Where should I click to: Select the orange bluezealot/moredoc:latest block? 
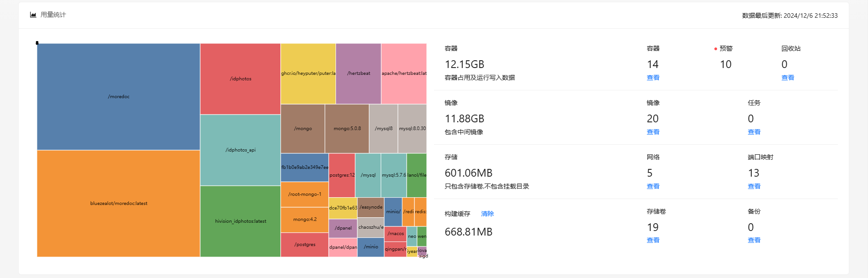119,203
